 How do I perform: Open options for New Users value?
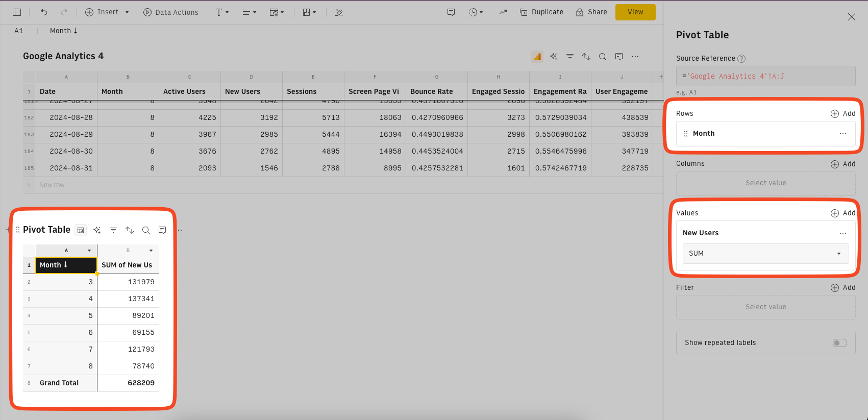click(843, 233)
